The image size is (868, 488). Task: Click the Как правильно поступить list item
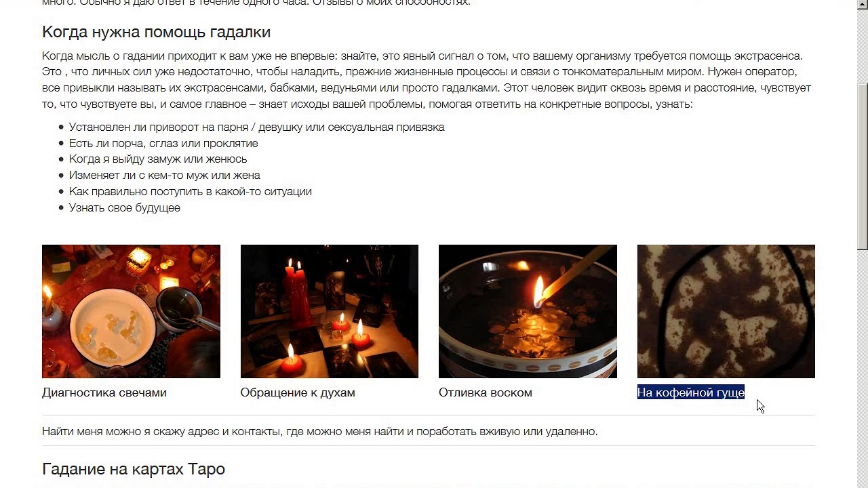pos(191,191)
